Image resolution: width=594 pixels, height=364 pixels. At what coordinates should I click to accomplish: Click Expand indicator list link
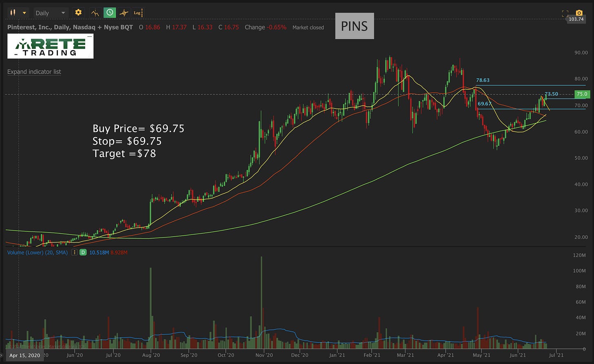(x=34, y=72)
